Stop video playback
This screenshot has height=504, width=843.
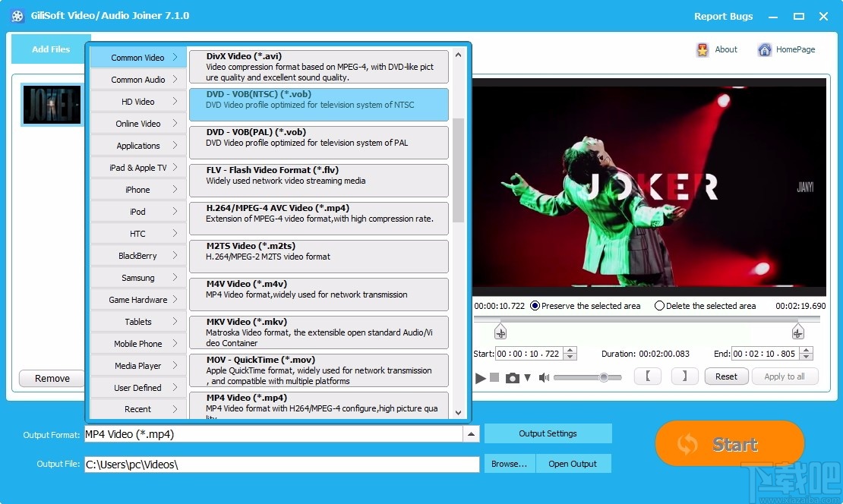(493, 376)
